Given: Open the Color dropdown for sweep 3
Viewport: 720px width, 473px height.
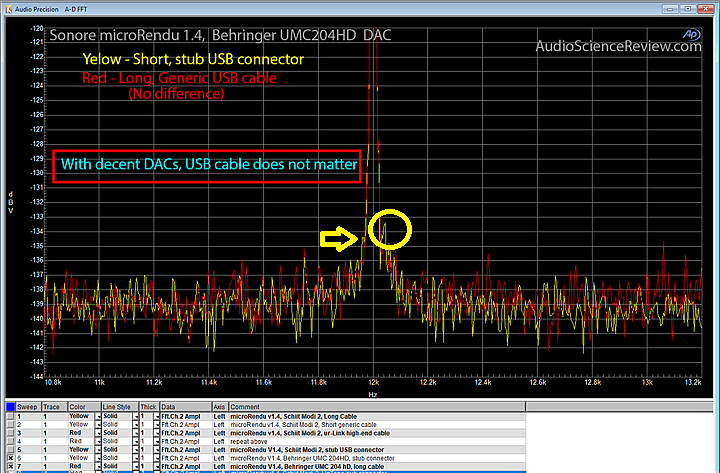Looking at the screenshot, I should 98,433.
